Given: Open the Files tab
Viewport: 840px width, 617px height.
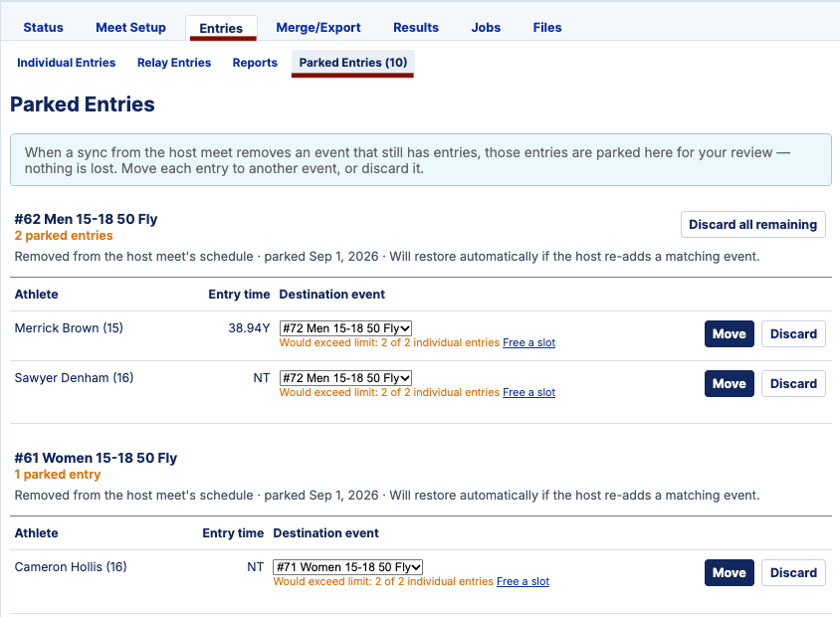Looking at the screenshot, I should (x=547, y=27).
